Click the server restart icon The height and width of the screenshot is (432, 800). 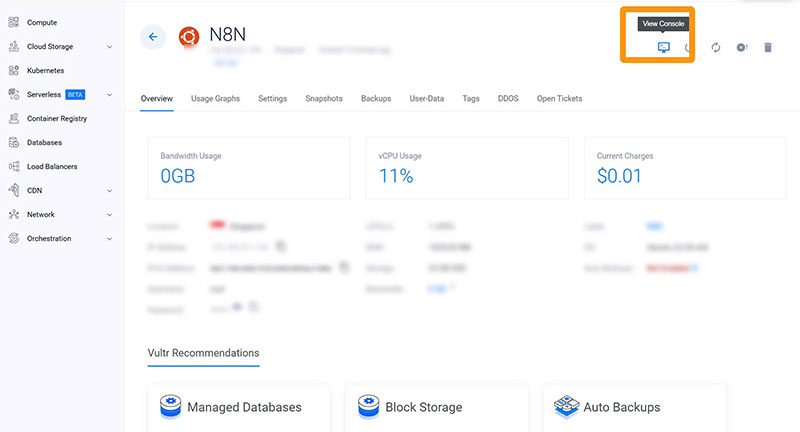pyautogui.click(x=716, y=48)
